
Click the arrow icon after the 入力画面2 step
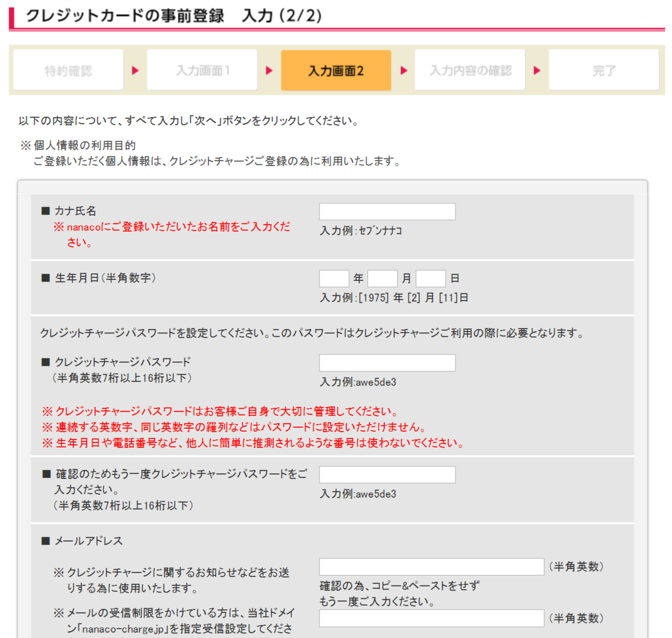[403, 70]
